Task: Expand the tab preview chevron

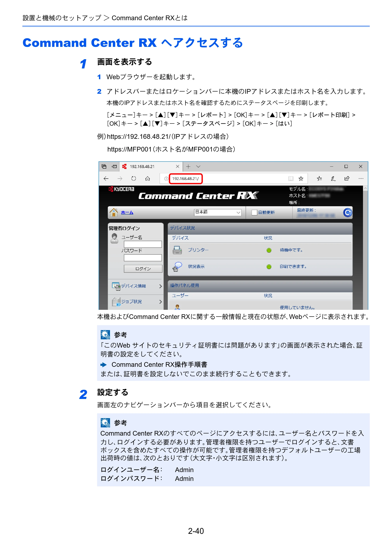Action: [198, 167]
